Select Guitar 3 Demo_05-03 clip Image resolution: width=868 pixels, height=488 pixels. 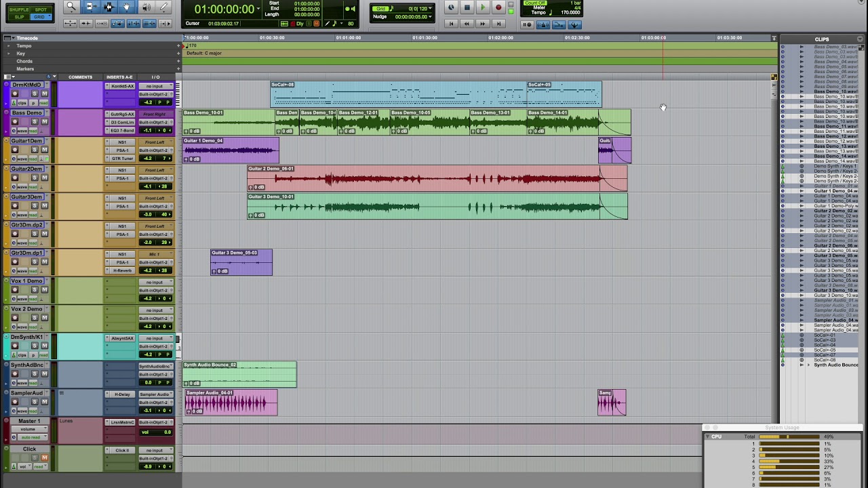(241, 262)
